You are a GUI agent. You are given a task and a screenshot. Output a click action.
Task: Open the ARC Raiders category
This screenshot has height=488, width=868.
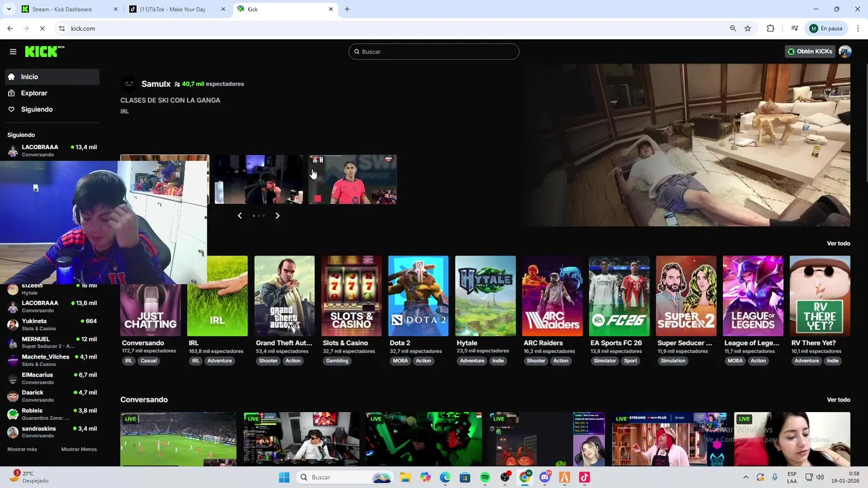(552, 296)
